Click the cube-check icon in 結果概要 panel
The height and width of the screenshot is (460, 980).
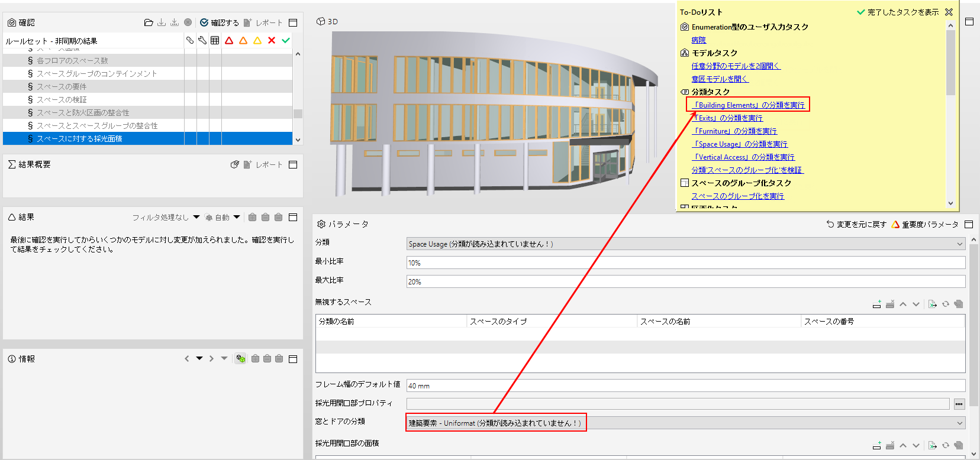[235, 164]
